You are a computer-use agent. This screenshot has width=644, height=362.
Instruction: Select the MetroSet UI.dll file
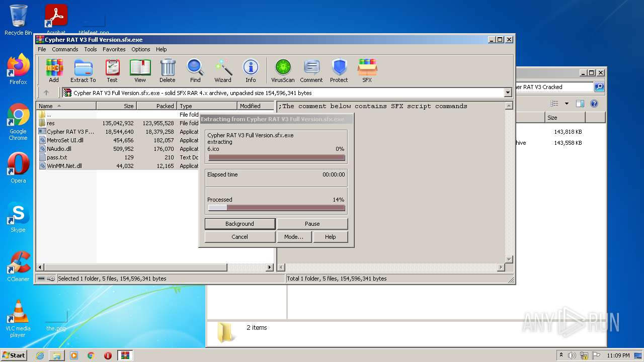point(118,140)
